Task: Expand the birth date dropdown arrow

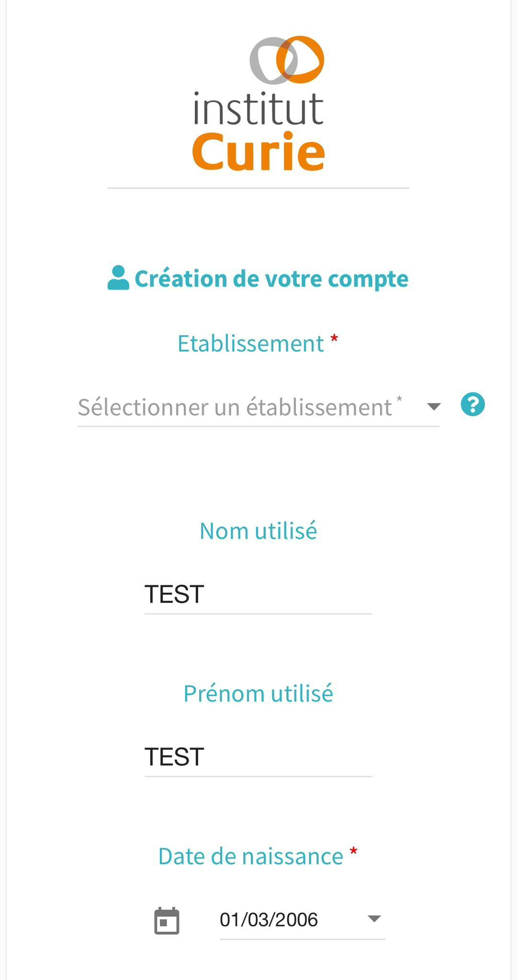Action: (x=373, y=919)
